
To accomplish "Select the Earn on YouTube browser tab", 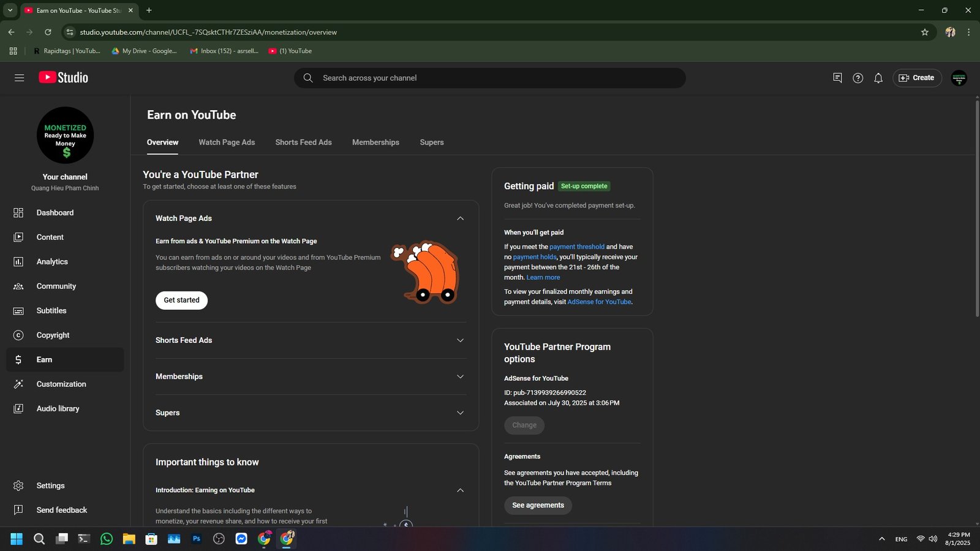I will pos(79,10).
